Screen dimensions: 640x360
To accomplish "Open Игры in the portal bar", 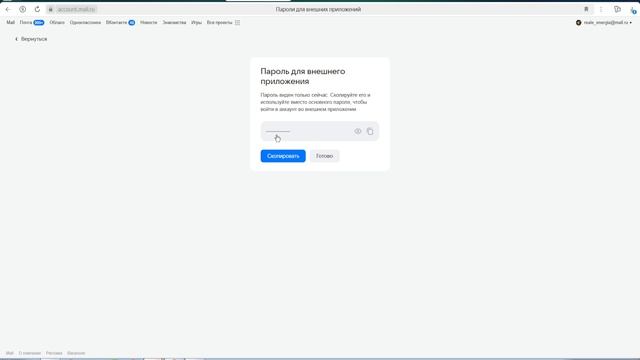I will 196,22.
